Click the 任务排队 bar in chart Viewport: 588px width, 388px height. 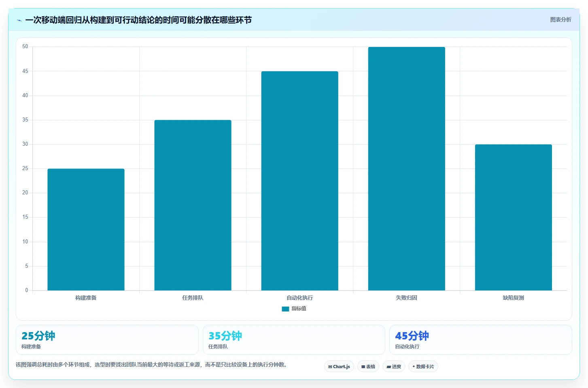(193, 205)
